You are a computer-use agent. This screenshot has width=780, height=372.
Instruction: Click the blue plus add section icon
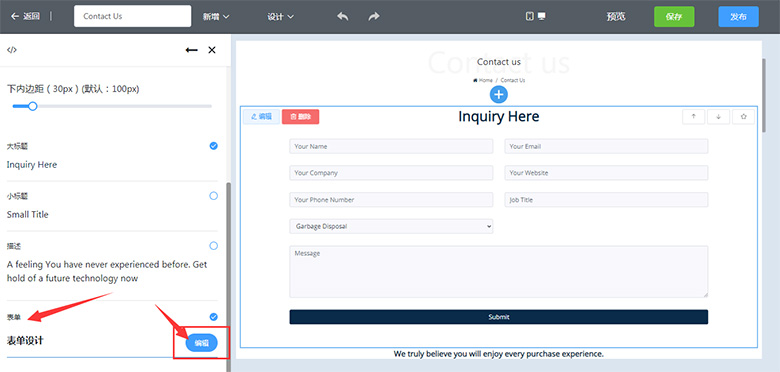(x=498, y=94)
